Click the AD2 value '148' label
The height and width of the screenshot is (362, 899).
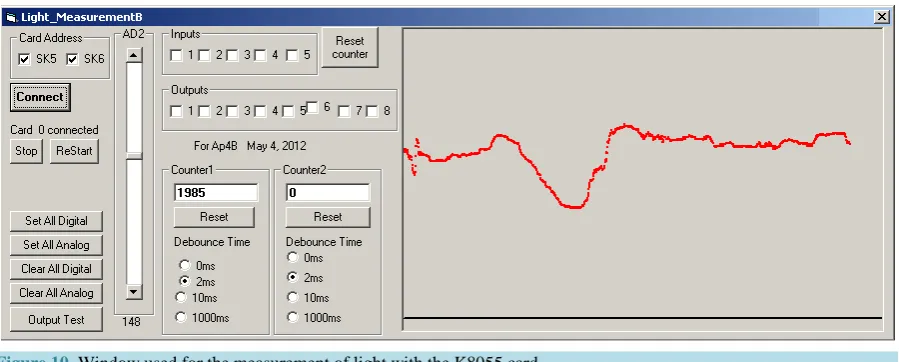(131, 322)
